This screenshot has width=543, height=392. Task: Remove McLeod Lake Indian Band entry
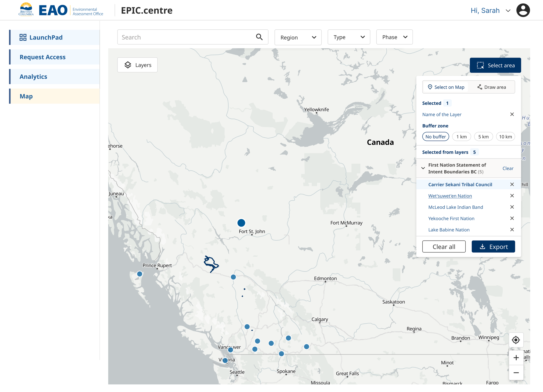[x=512, y=207]
